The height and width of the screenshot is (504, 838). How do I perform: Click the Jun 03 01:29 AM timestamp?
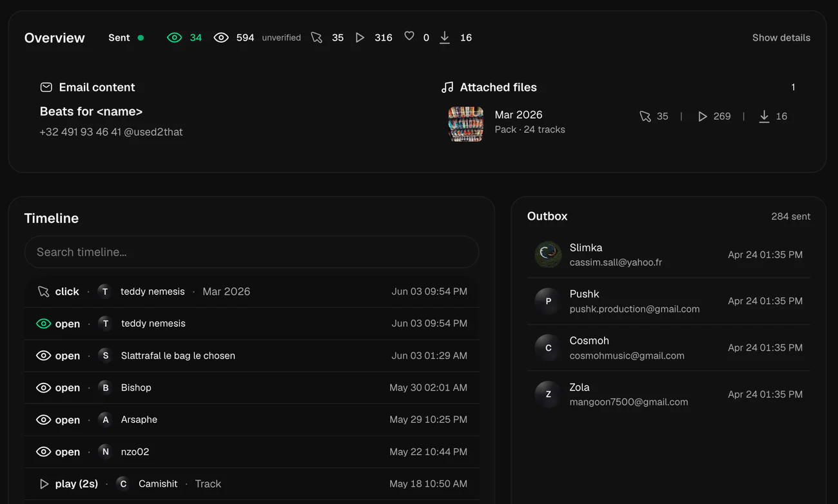pos(429,356)
